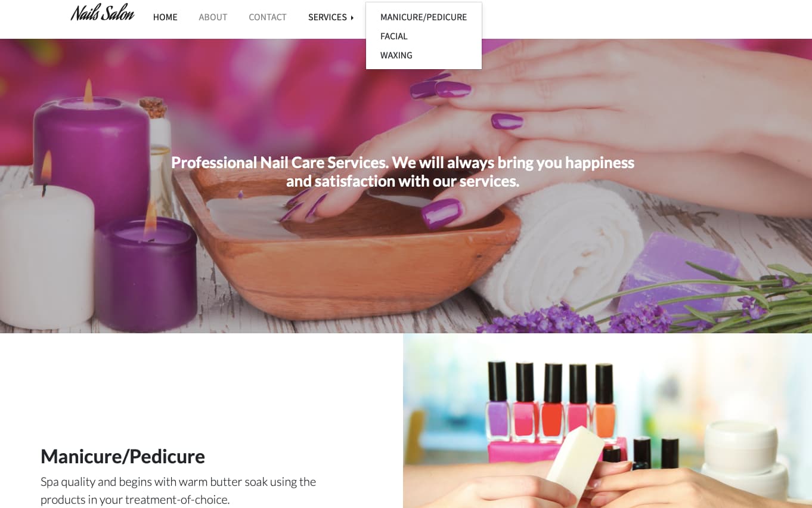Choose FACIAL in the services submenu
Screen dimensions: 812x508
(x=394, y=36)
